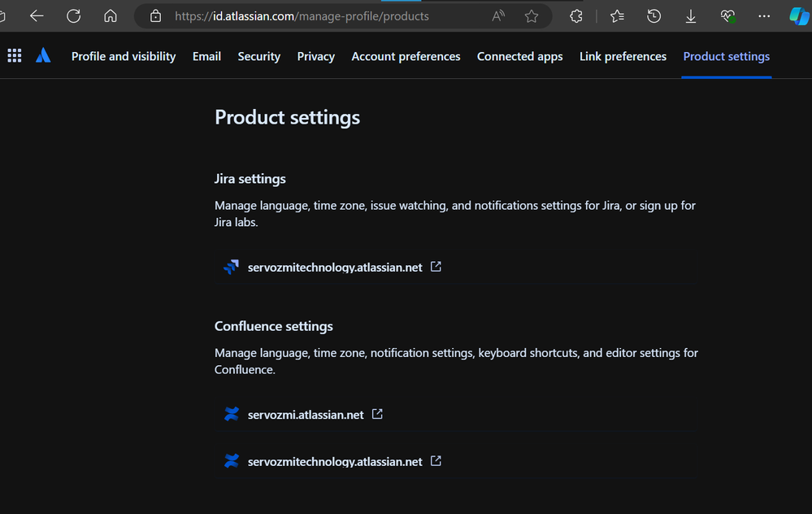Open the Privacy tab
The width and height of the screenshot is (812, 514).
tap(316, 56)
